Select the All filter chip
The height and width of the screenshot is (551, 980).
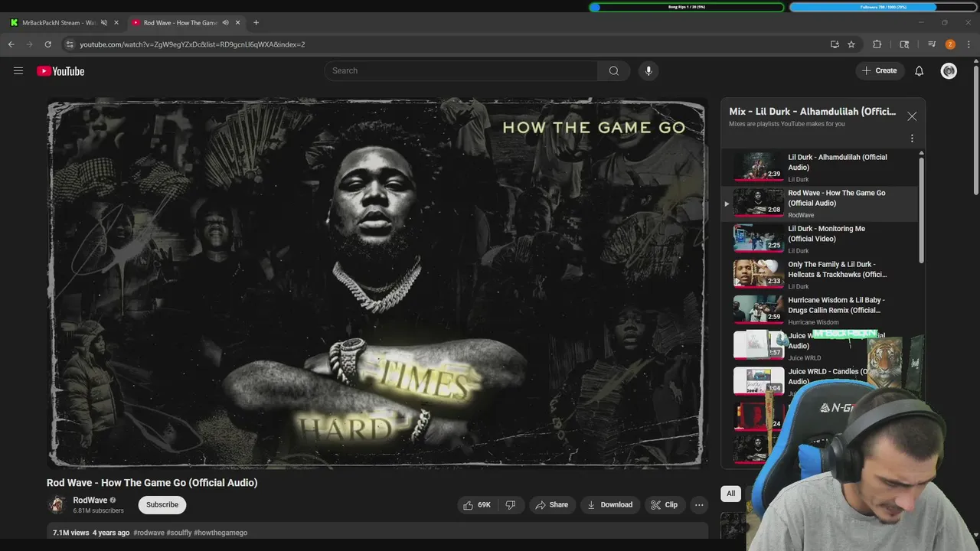click(x=730, y=494)
